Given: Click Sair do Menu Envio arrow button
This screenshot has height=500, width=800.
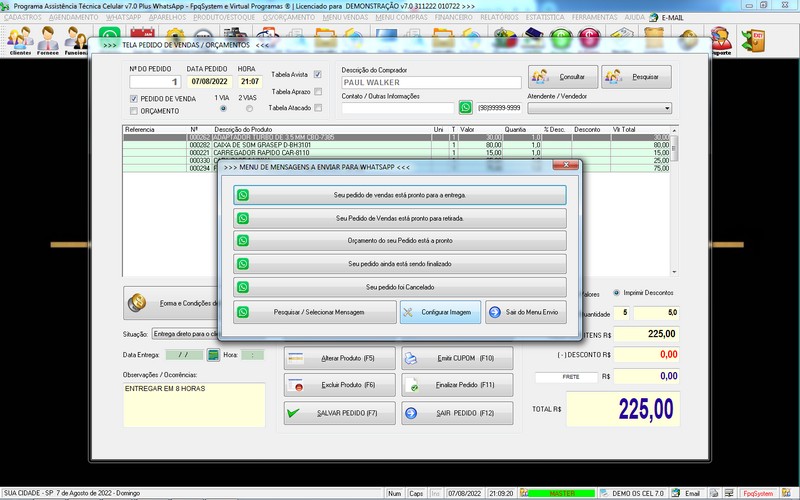Looking at the screenshot, I should [525, 312].
